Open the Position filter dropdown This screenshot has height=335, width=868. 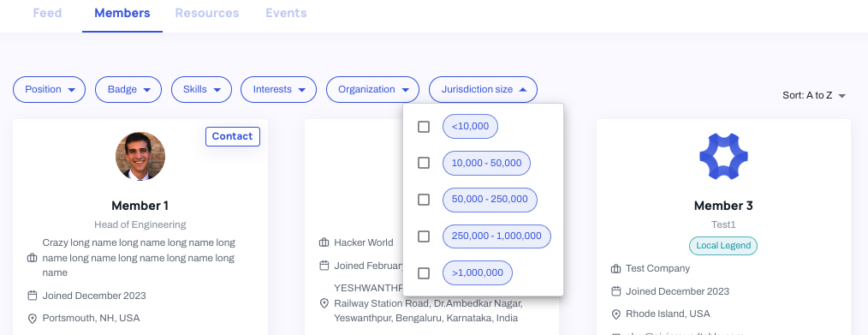(x=50, y=90)
